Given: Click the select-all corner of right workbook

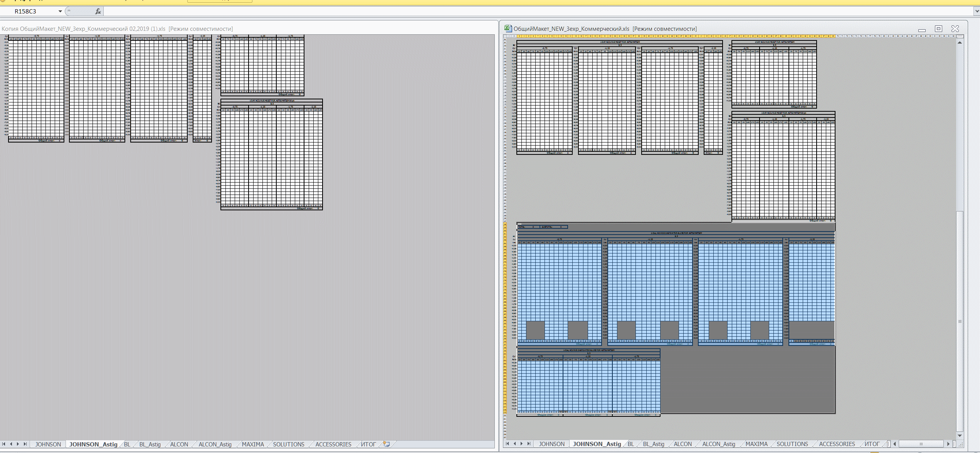Looking at the screenshot, I should pos(505,36).
